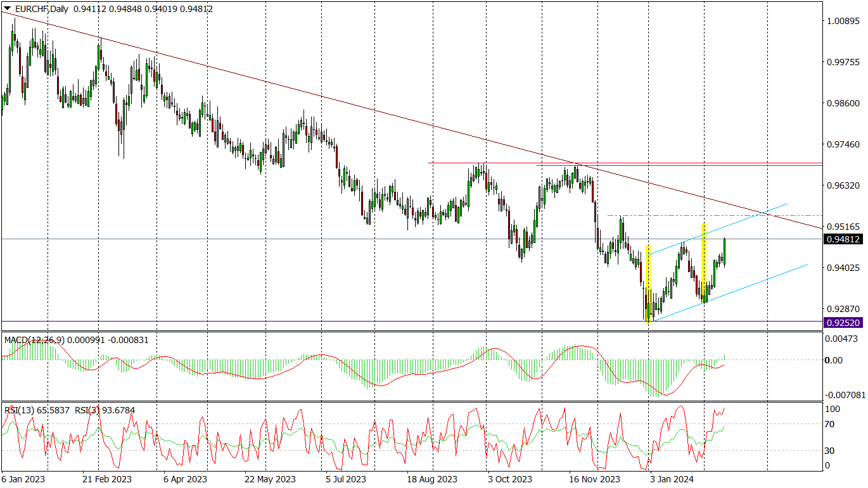868x488 pixels.
Task: Click the 16 Nov 2023 date label
Action: tap(595, 479)
